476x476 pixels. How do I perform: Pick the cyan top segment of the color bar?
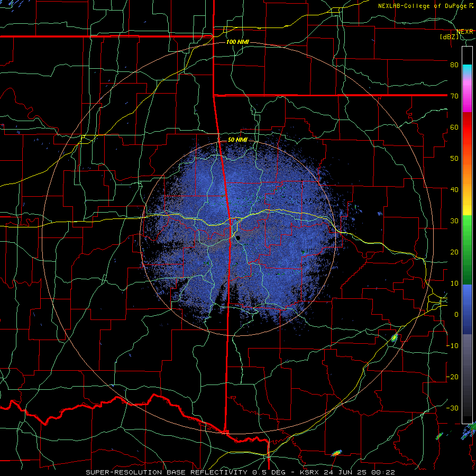[467, 70]
